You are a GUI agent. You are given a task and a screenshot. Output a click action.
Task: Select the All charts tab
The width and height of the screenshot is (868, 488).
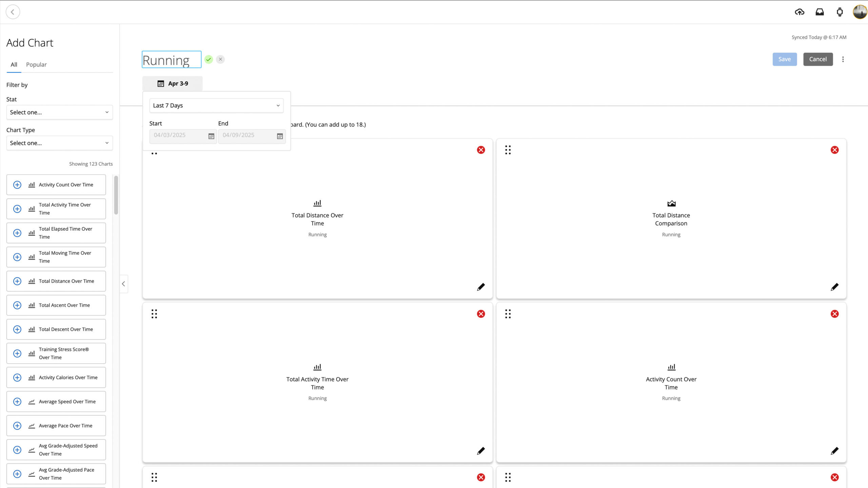[14, 64]
